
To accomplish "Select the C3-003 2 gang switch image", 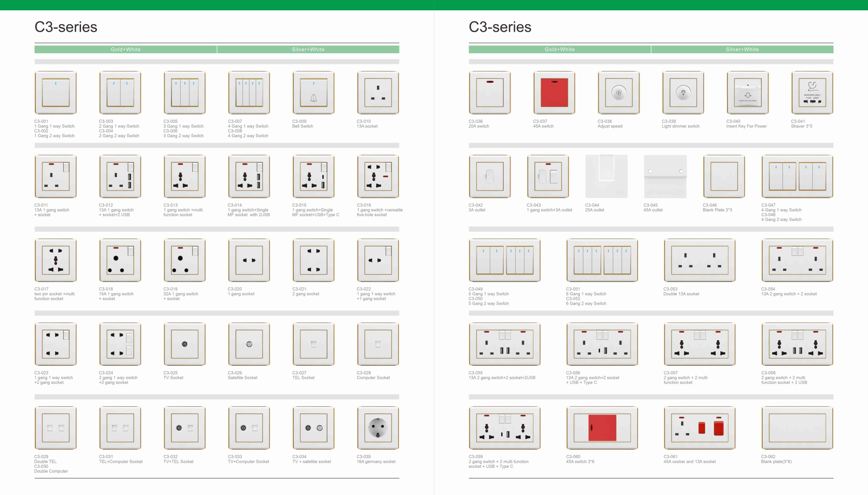I will [120, 92].
